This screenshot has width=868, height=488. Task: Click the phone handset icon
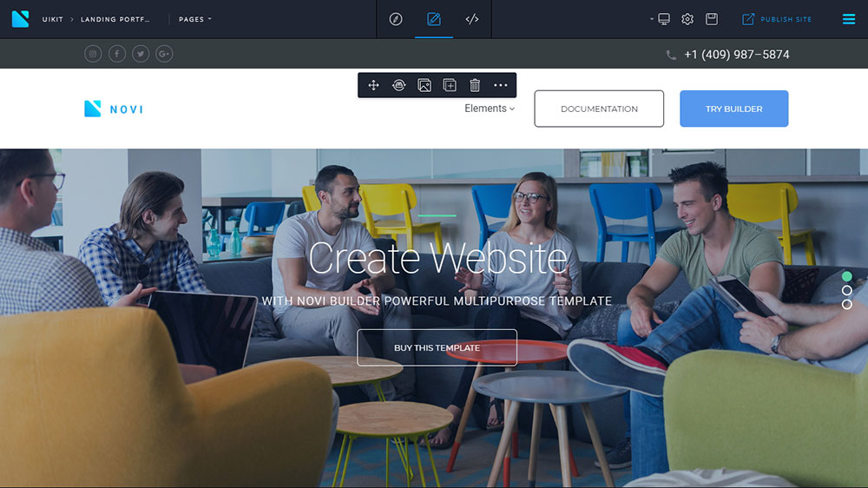(671, 55)
